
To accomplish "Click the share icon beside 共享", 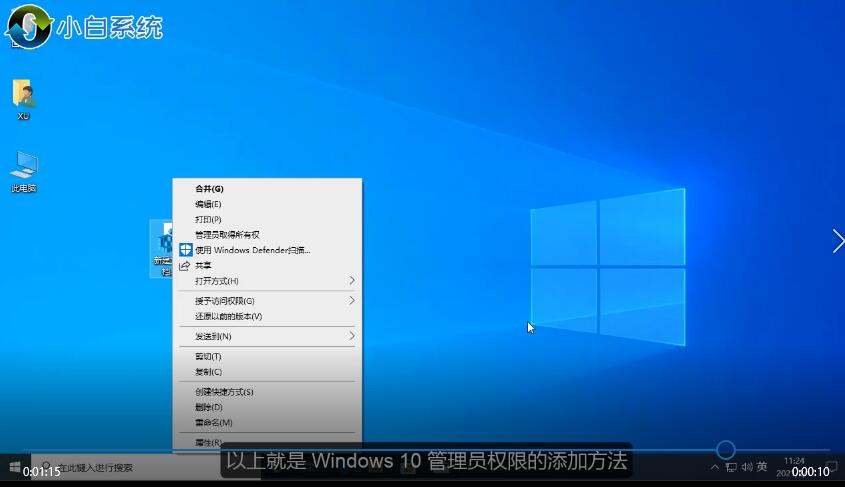I will (x=185, y=266).
